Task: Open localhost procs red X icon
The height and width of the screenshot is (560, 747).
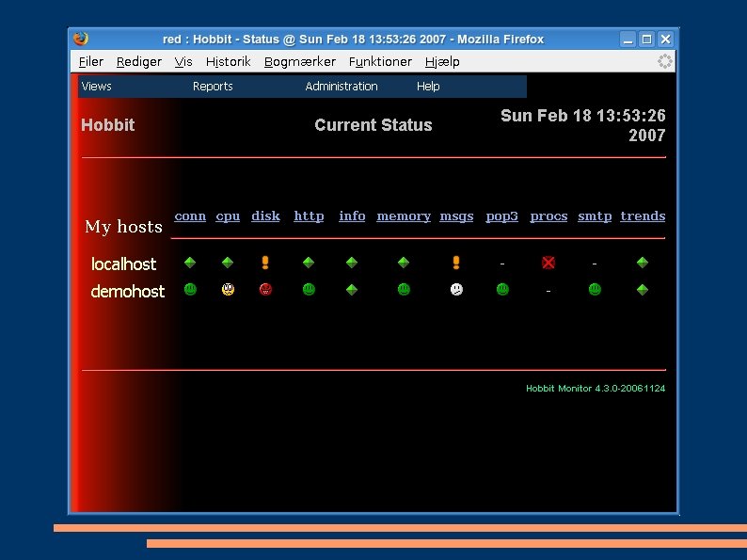Action: (548, 263)
